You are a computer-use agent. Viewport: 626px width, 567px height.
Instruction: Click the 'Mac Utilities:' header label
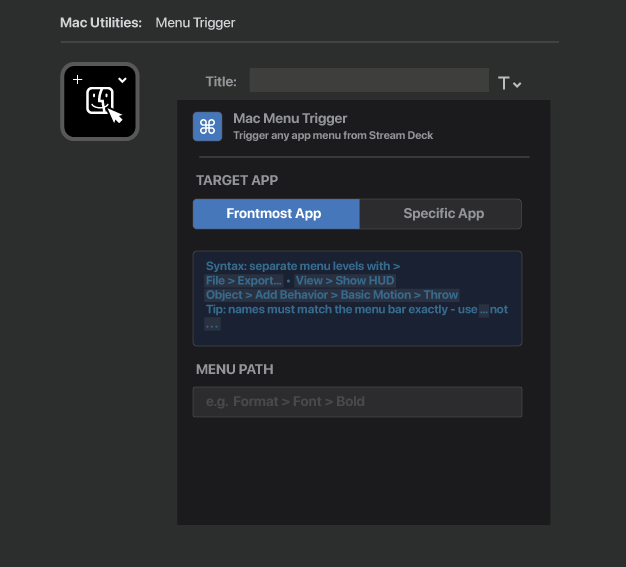click(x=101, y=23)
